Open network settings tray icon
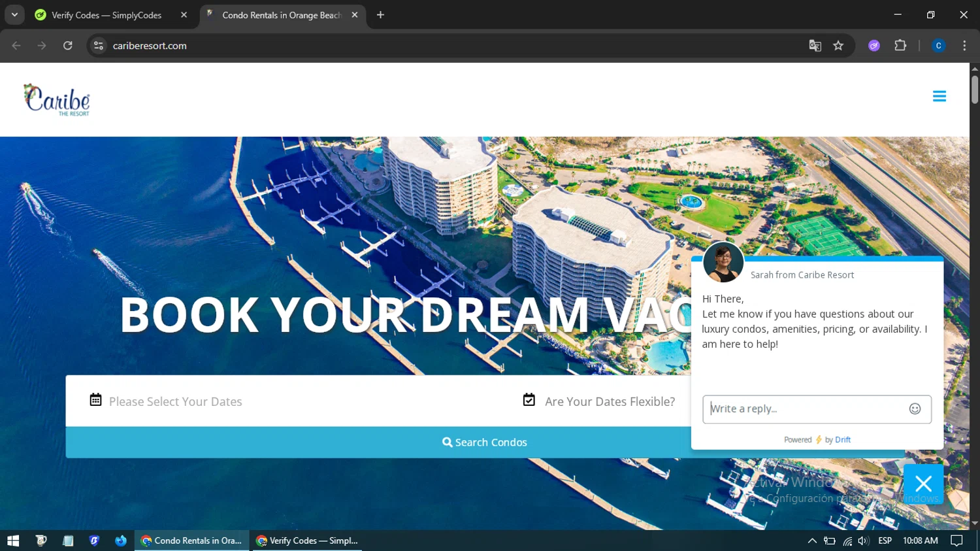The height and width of the screenshot is (551, 980). 847,541
